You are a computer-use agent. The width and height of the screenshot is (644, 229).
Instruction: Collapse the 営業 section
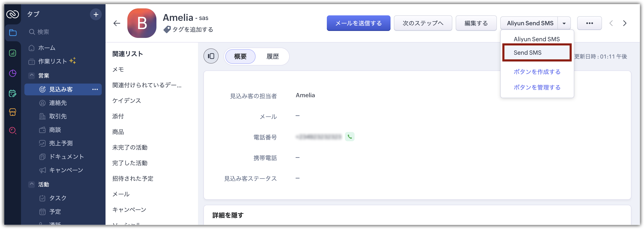(x=32, y=75)
